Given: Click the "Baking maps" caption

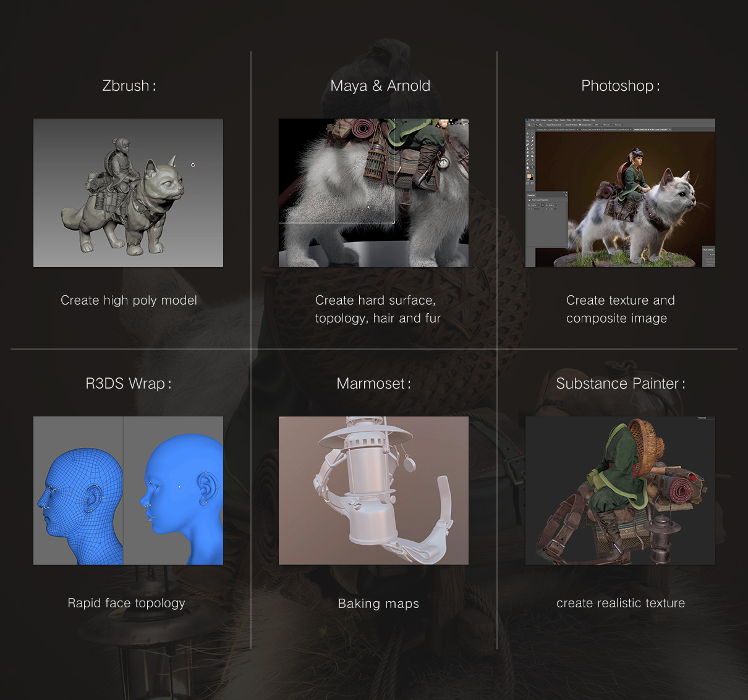Looking at the screenshot, I should pos(378,604).
